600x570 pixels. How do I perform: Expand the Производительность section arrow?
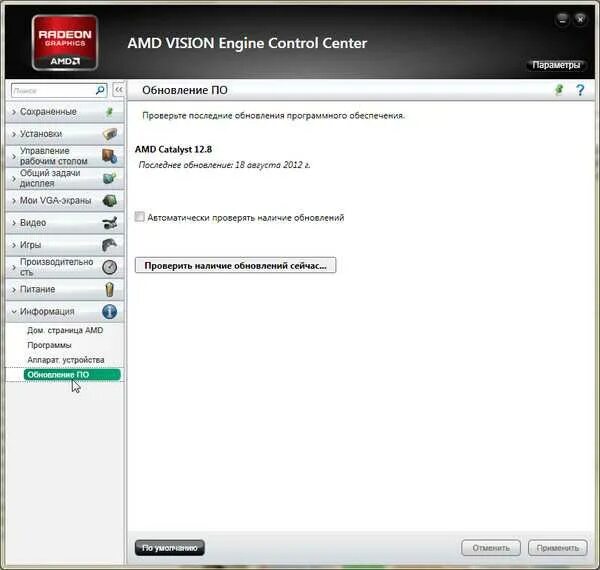click(x=14, y=267)
